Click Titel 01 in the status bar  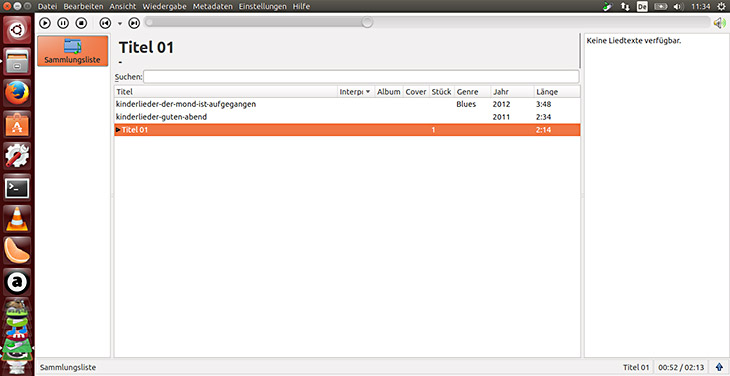[x=635, y=367]
